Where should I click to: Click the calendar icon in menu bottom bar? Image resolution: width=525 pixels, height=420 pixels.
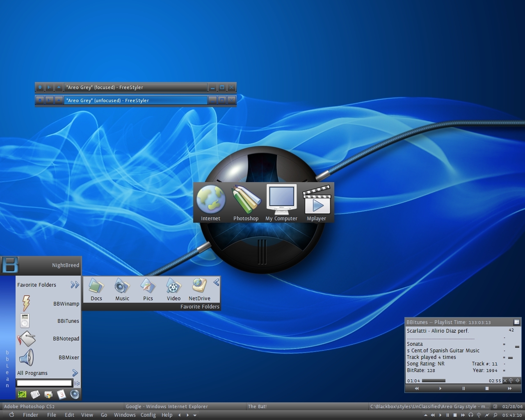[62, 395]
